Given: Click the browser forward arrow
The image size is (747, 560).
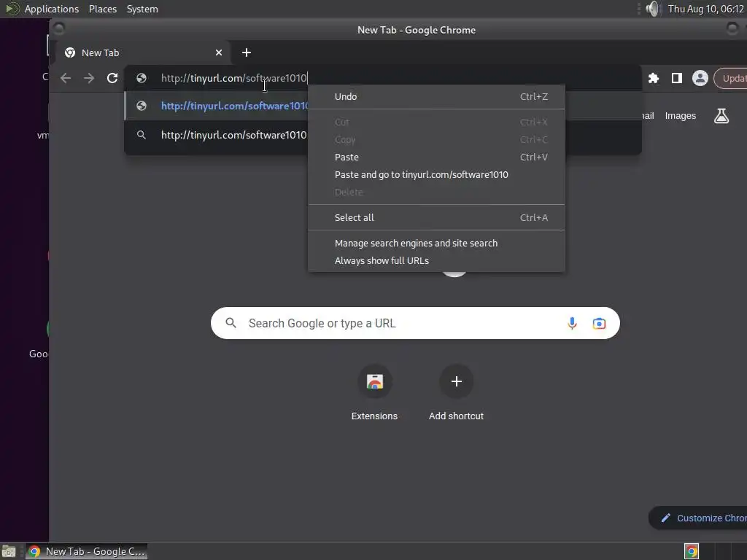Looking at the screenshot, I should pyautogui.click(x=89, y=78).
